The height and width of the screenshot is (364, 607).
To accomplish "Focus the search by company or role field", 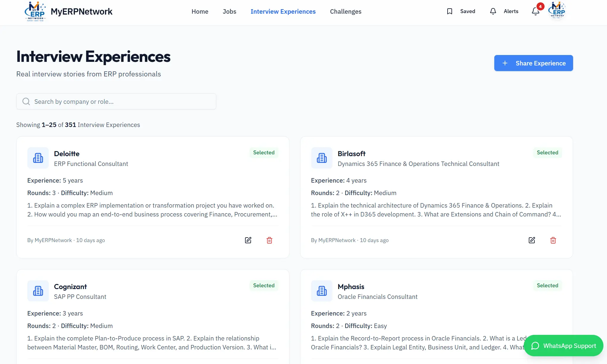I will pos(116,101).
